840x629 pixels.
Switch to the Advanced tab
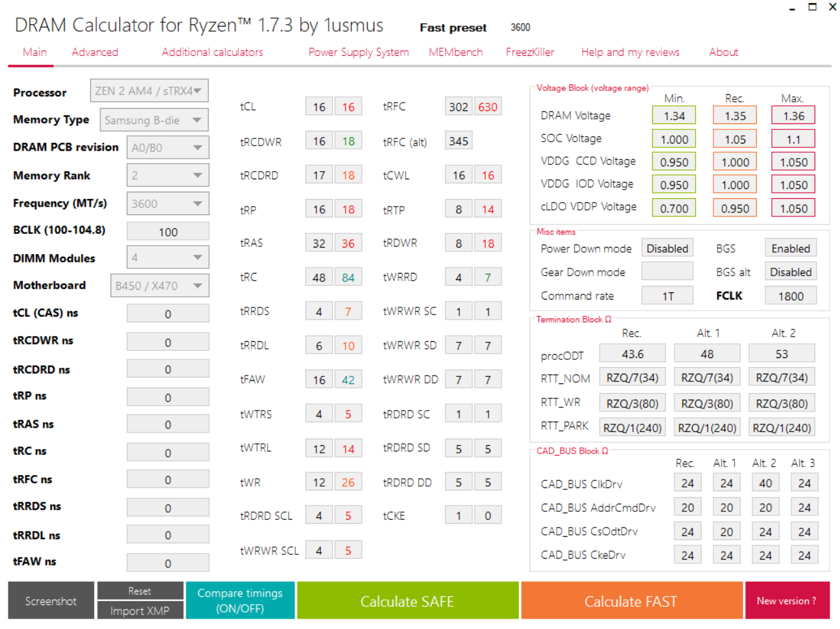point(95,52)
